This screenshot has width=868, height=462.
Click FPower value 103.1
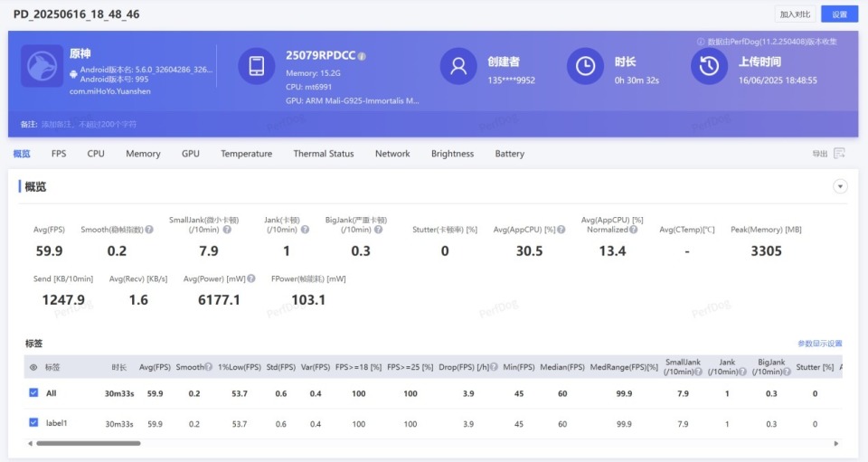[x=308, y=300]
